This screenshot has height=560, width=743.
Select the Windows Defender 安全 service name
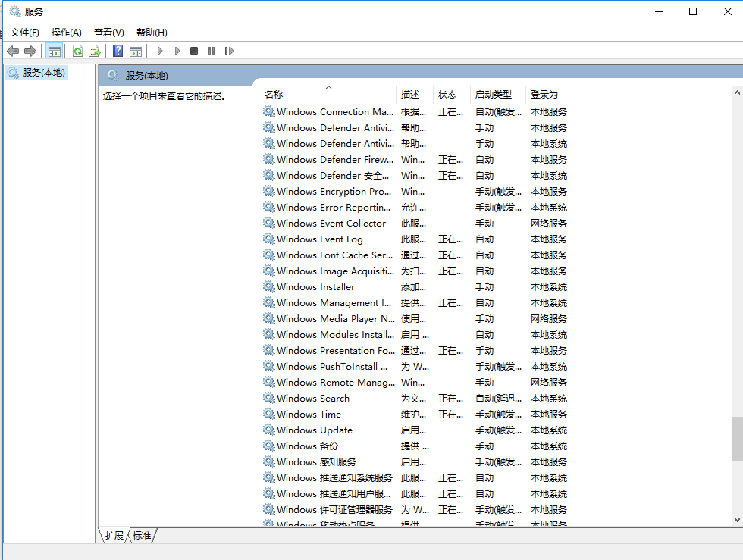pyautogui.click(x=333, y=175)
